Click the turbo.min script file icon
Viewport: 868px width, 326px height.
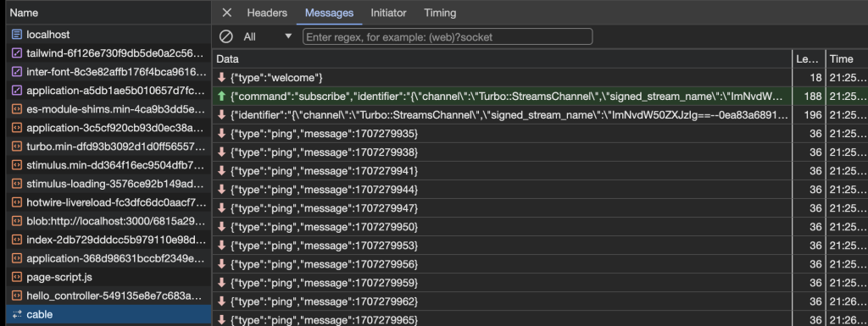click(17, 146)
